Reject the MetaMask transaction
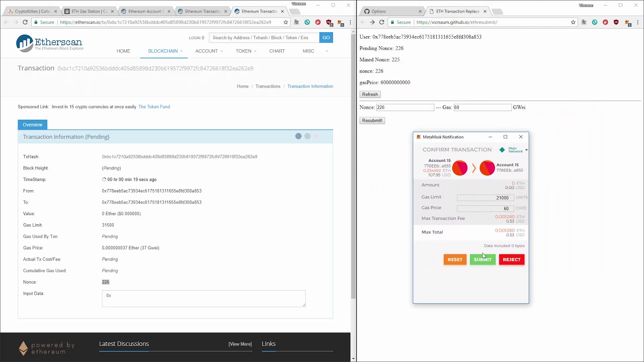 (x=512, y=259)
